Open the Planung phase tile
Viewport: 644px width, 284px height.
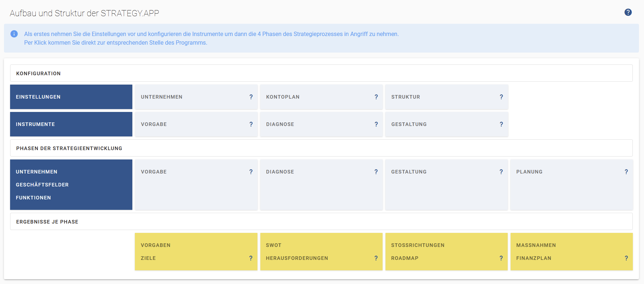[572, 185]
